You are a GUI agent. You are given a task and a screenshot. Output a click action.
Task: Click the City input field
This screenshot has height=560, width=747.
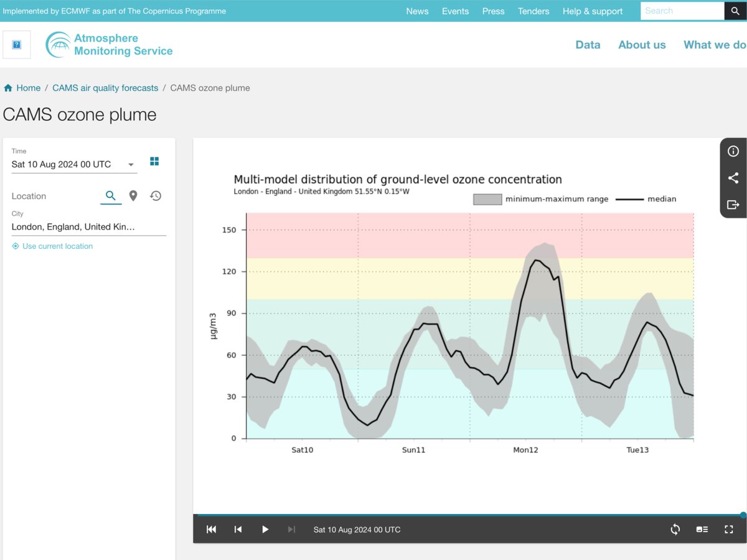[x=88, y=226]
